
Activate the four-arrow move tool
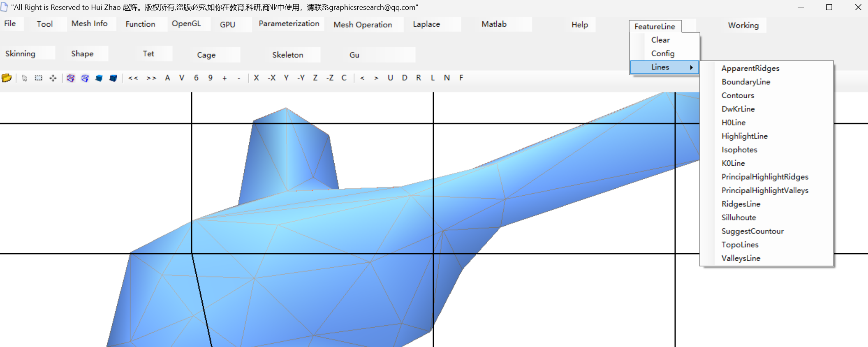(x=53, y=78)
